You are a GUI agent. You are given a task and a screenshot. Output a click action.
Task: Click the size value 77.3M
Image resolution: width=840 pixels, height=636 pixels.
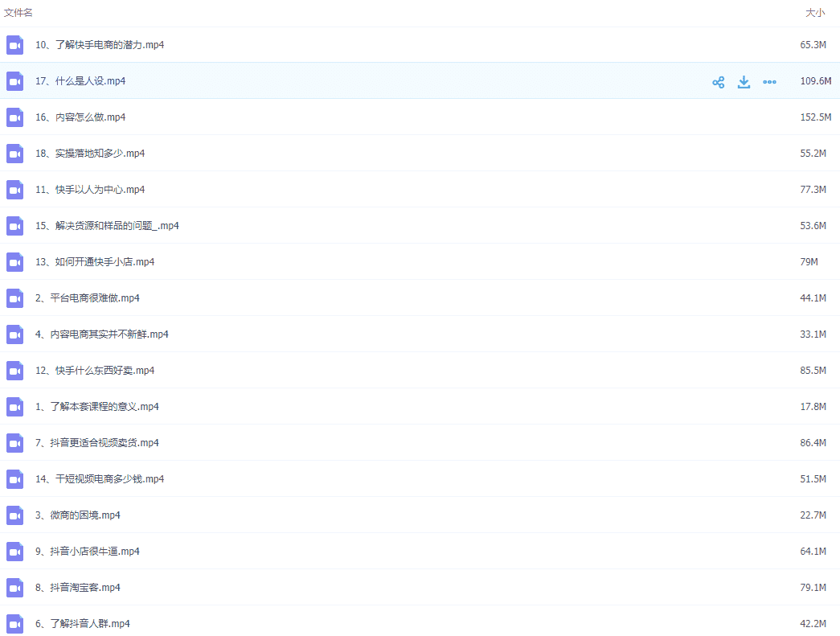813,190
